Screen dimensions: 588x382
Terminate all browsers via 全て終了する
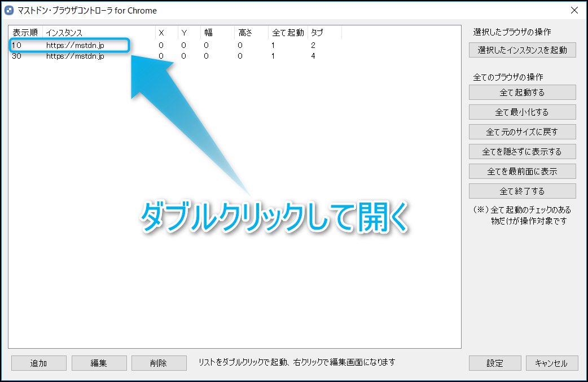[522, 191]
